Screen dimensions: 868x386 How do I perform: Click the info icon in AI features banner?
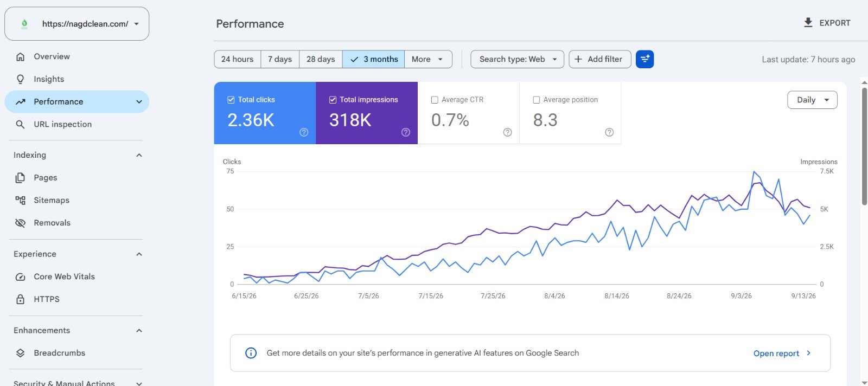coord(251,353)
